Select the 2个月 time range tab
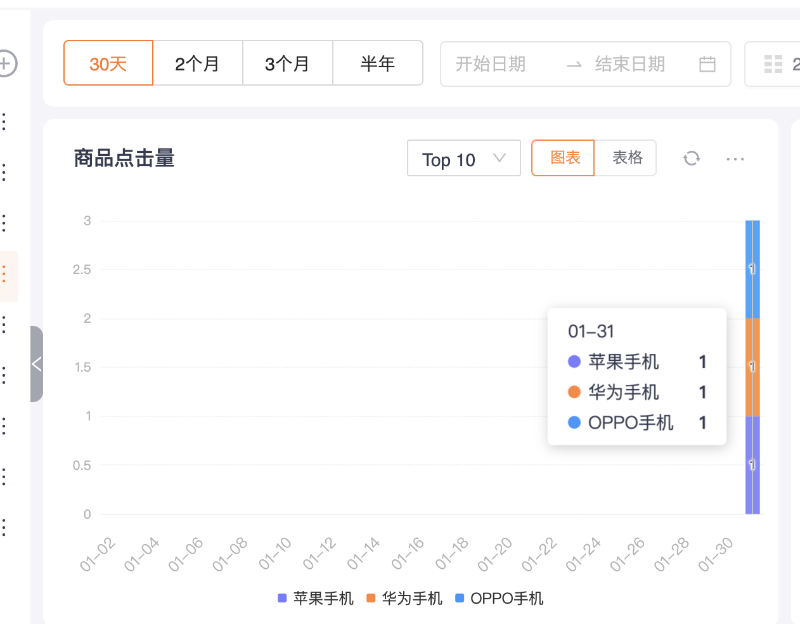 (197, 64)
